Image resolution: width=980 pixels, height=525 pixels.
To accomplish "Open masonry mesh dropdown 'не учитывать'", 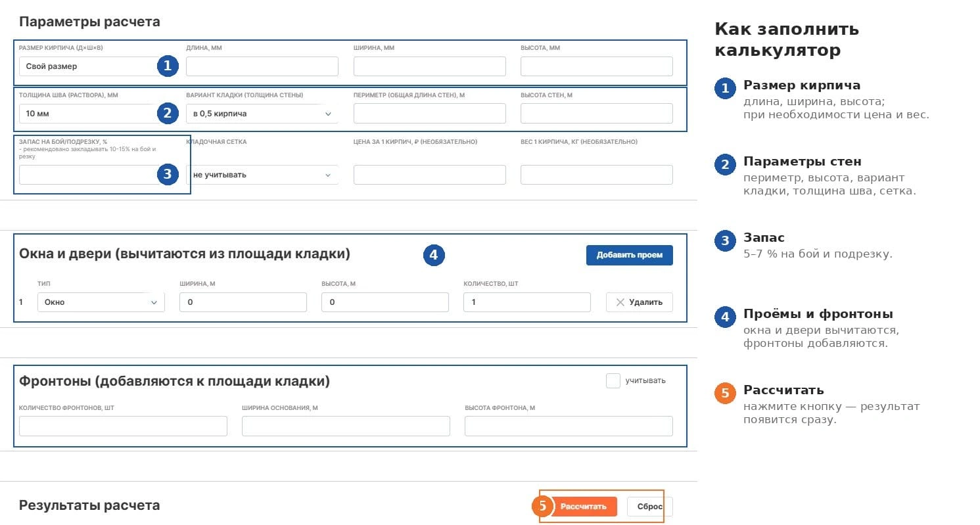I will [262, 175].
